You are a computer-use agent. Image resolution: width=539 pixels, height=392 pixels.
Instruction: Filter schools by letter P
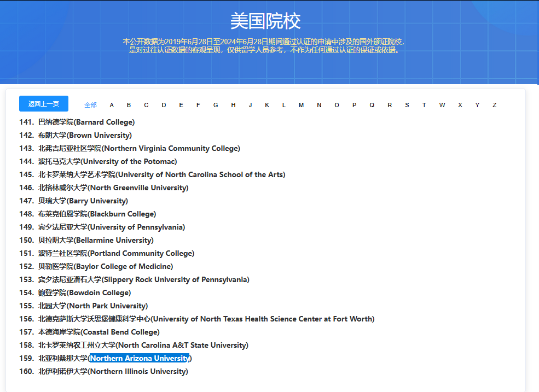tap(355, 105)
